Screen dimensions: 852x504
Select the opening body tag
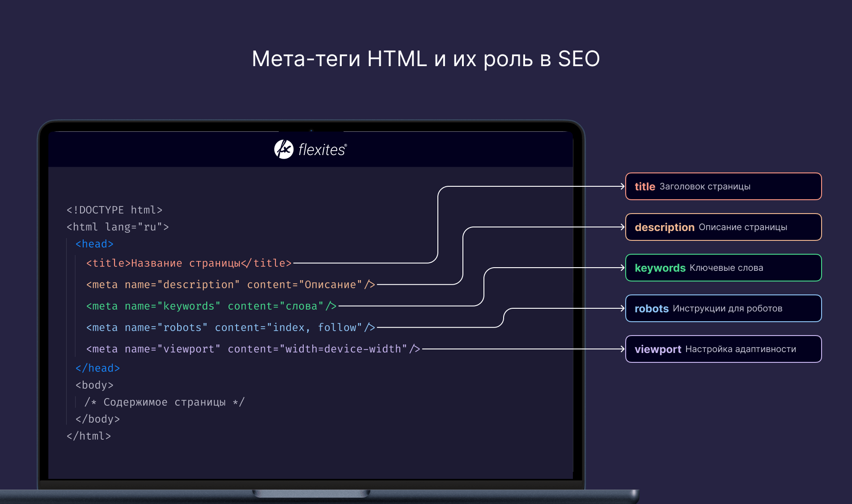point(94,385)
